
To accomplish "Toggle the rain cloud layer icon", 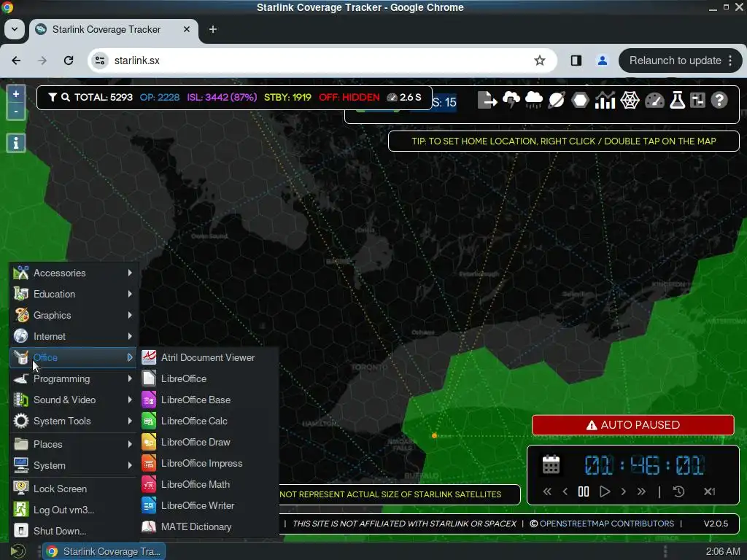I will pyautogui.click(x=533, y=101).
